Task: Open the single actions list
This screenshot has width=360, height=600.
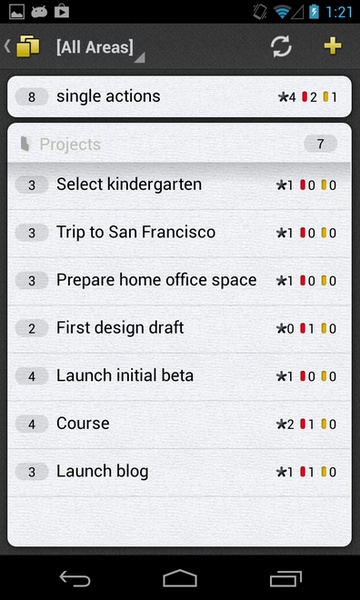Action: point(179,96)
